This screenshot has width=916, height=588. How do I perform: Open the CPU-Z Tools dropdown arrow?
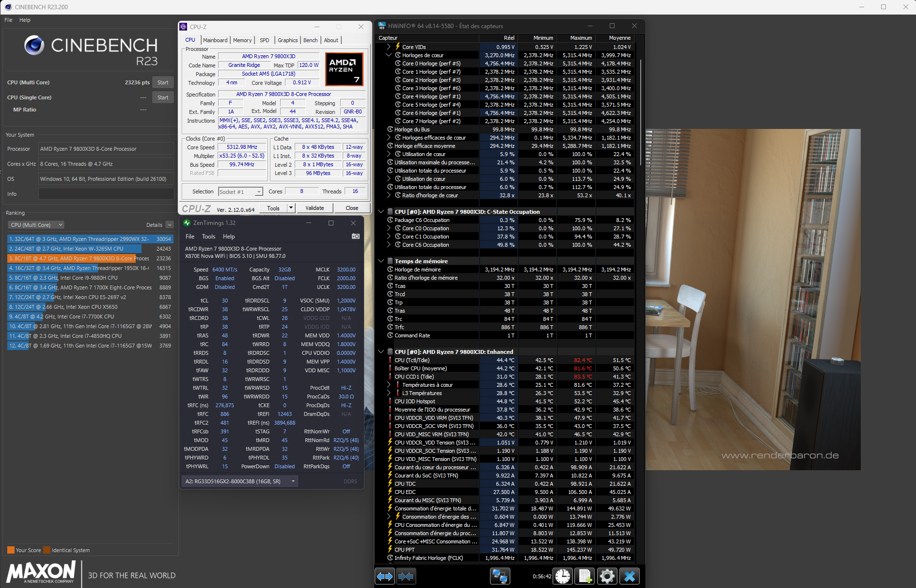click(x=291, y=208)
